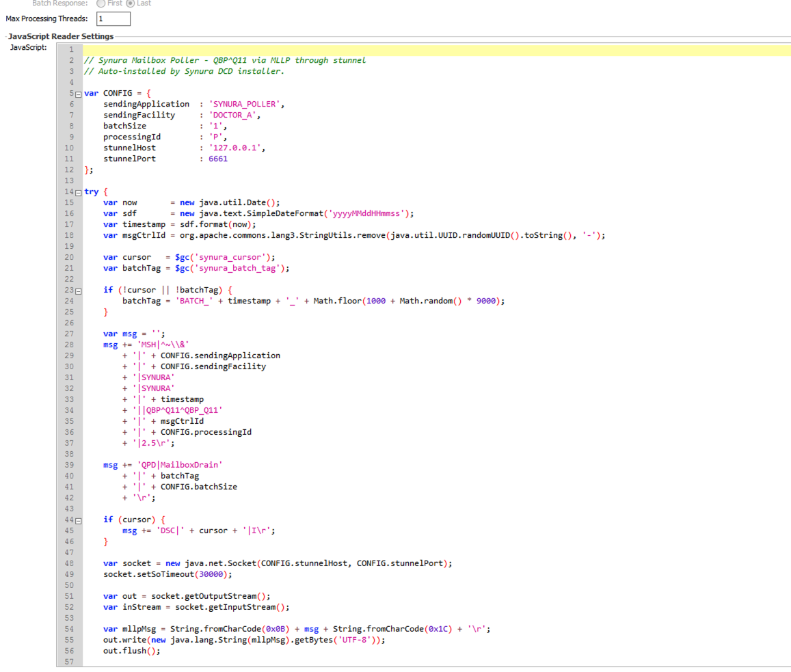Click the '127.0.0.1' stunnelHost value

[x=235, y=148]
